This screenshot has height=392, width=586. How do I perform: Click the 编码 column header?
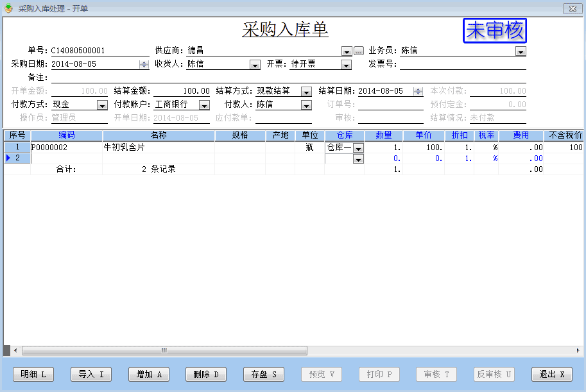click(x=67, y=135)
